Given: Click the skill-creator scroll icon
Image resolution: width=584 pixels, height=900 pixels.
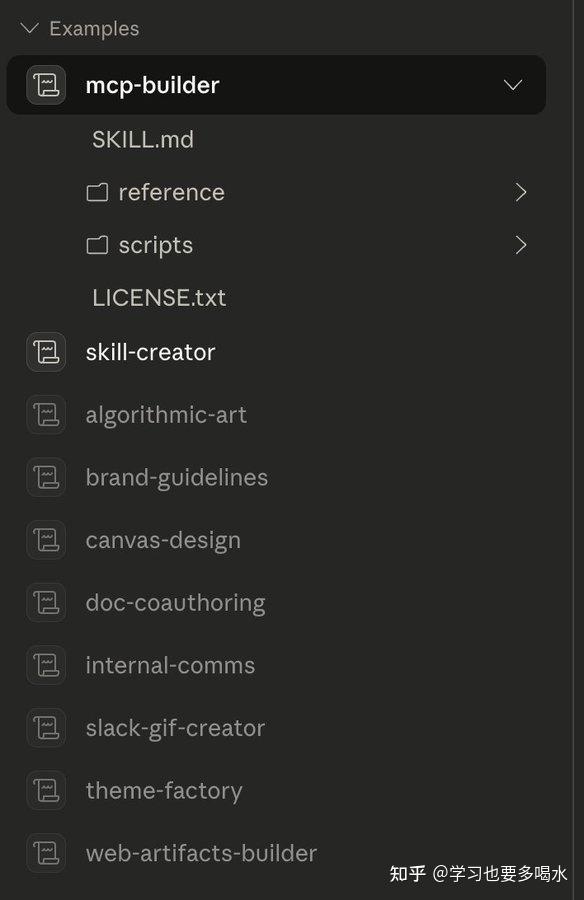Looking at the screenshot, I should [x=46, y=352].
